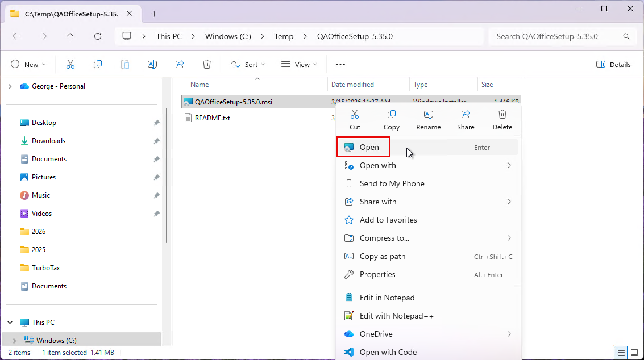The height and width of the screenshot is (360, 644).
Task: Click the Rename icon in the context menu
Action: (428, 119)
